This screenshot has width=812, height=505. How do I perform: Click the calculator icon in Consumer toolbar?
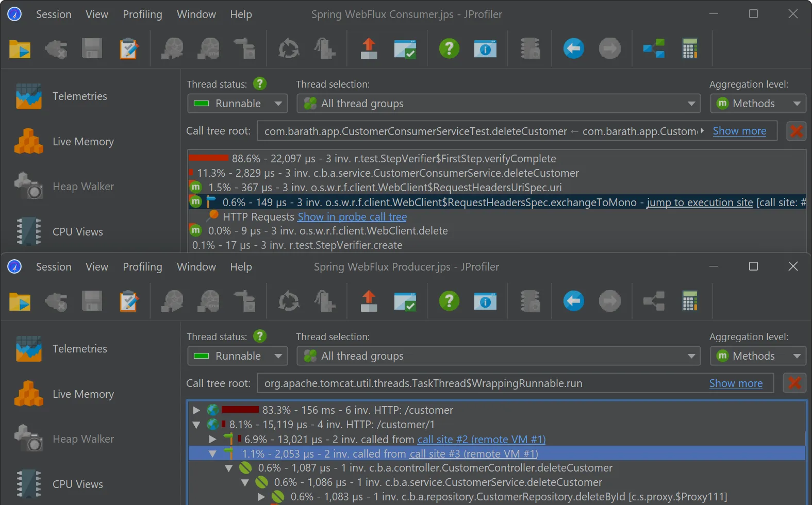(x=689, y=49)
